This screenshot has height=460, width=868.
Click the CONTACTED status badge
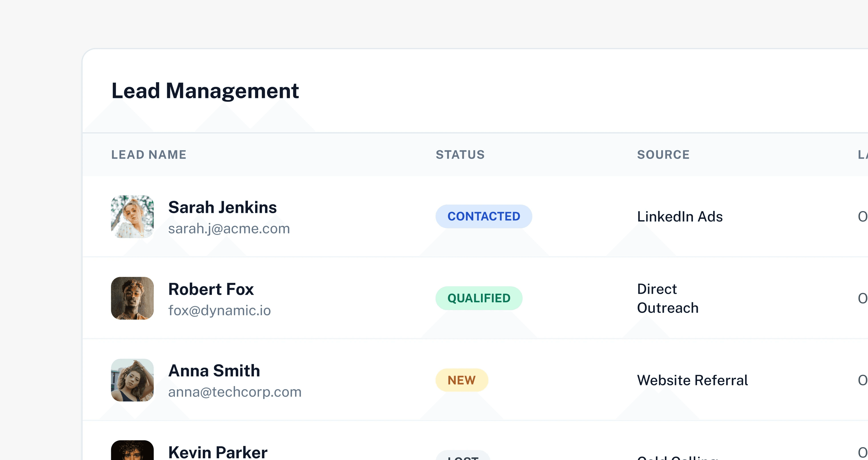pyautogui.click(x=484, y=216)
